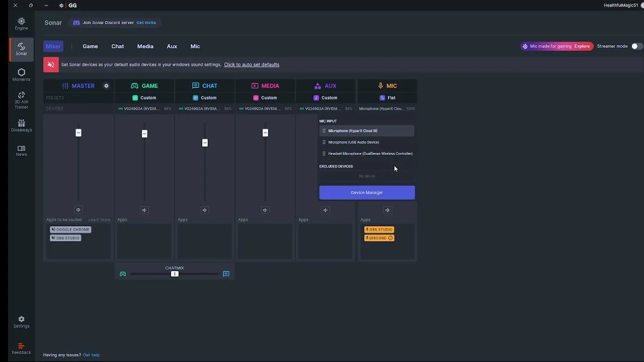Open Game output device dropdown
Viewport: 644px width, 362px height.
point(144,109)
